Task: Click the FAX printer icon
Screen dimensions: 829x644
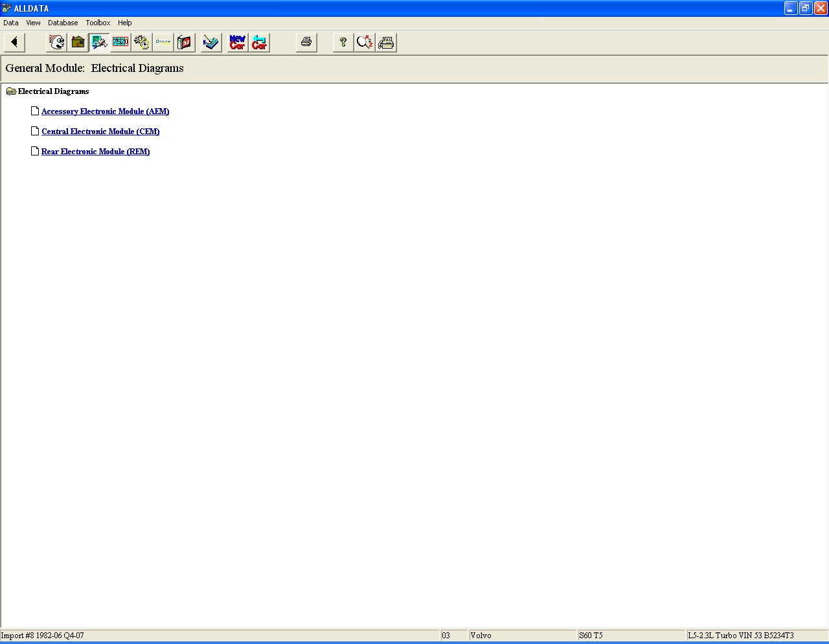Action: click(386, 43)
